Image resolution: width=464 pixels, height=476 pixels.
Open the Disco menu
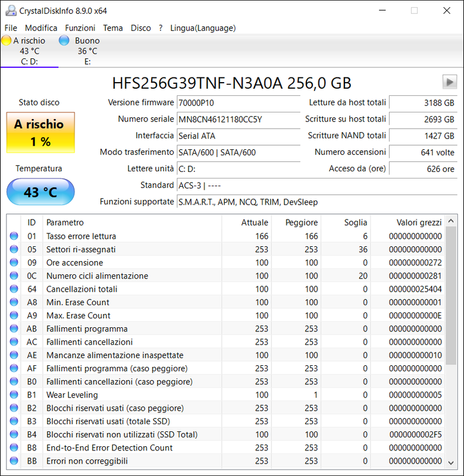coord(141,28)
